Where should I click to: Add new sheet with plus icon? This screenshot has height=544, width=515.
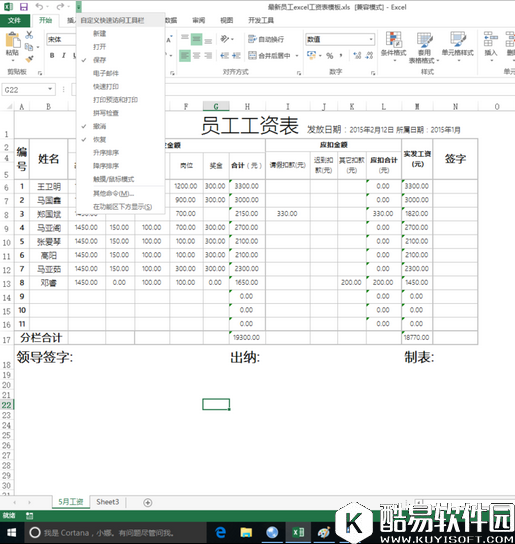coord(147,502)
